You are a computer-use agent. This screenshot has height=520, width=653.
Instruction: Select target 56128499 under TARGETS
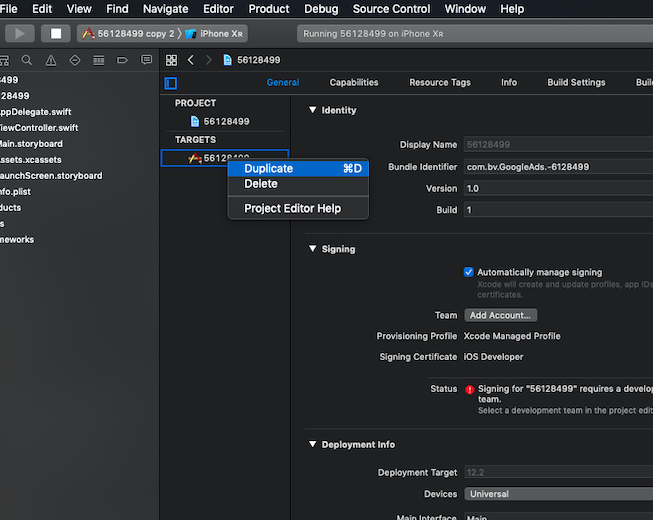point(225,158)
